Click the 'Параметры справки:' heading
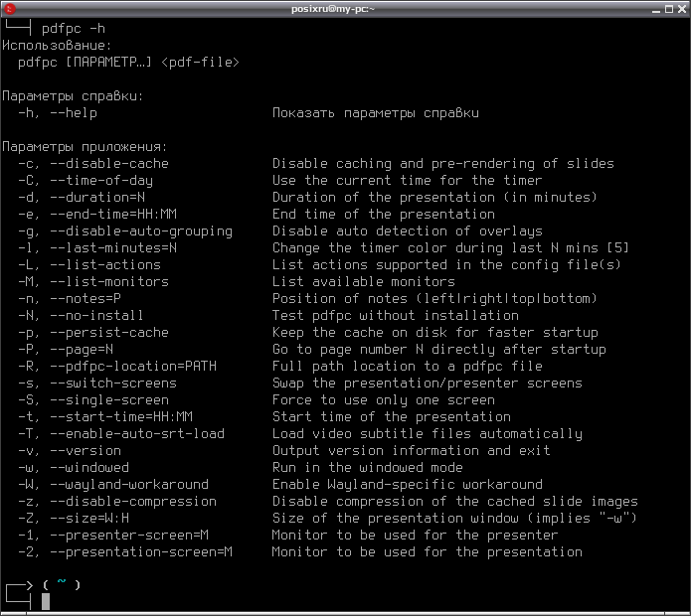The height and width of the screenshot is (616, 691). point(73,96)
